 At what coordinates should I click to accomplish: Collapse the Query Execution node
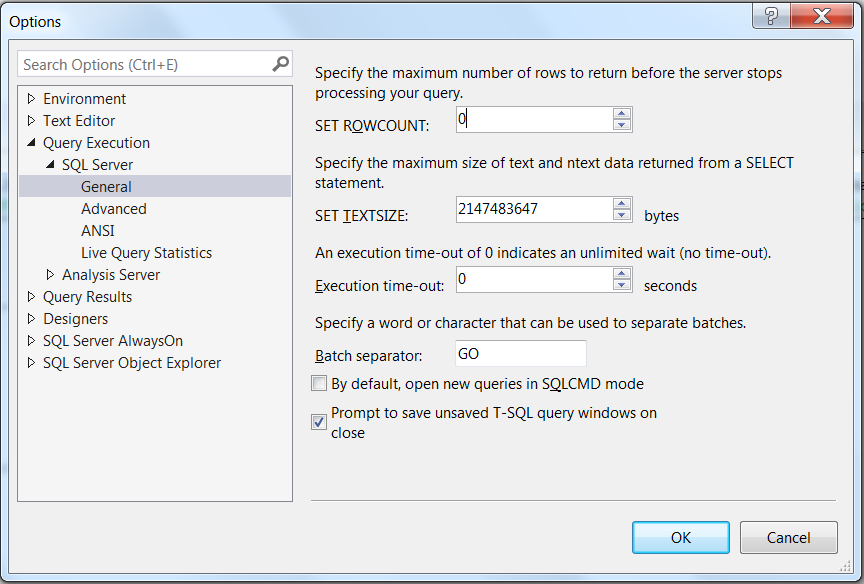coord(32,143)
